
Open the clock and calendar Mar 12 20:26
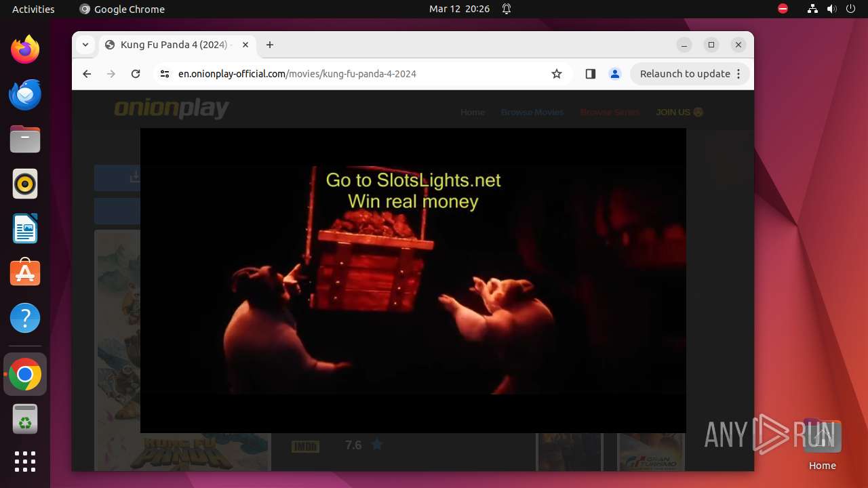pyautogui.click(x=459, y=9)
